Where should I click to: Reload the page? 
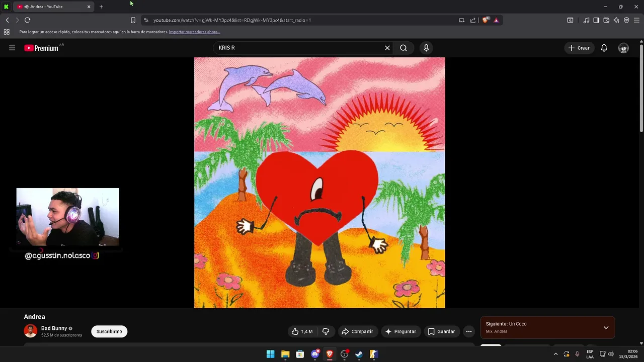point(27,20)
